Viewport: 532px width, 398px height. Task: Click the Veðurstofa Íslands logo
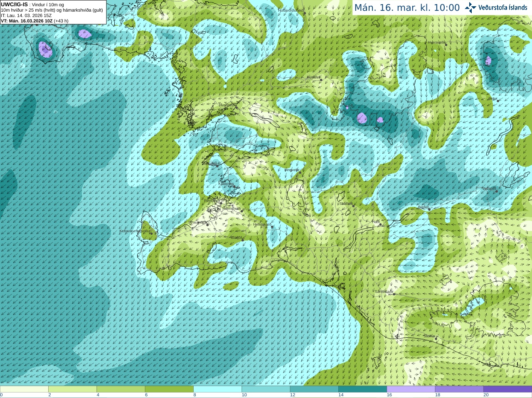[496, 7]
